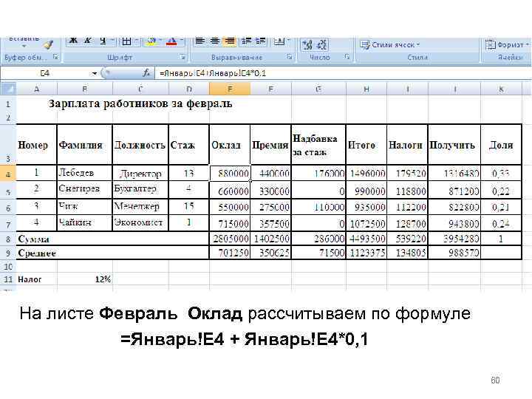Click the 'Сумма' row label
Viewport: 532px width, 399px height.
33,239
